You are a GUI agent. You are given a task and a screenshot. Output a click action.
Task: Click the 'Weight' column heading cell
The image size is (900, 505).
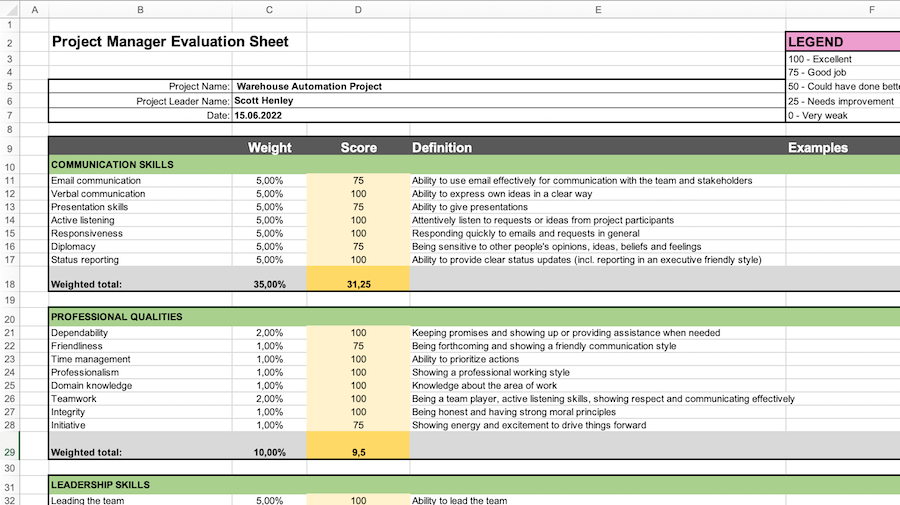coord(269,147)
